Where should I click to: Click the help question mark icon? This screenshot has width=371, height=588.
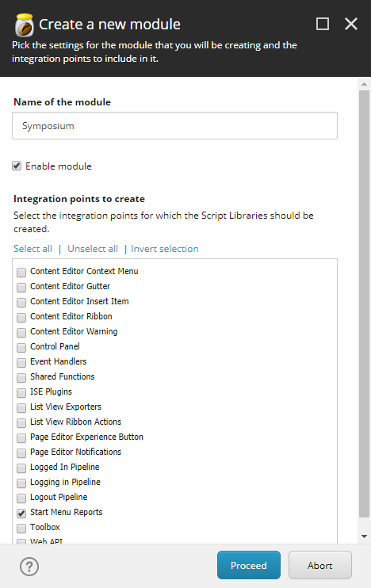(x=29, y=567)
